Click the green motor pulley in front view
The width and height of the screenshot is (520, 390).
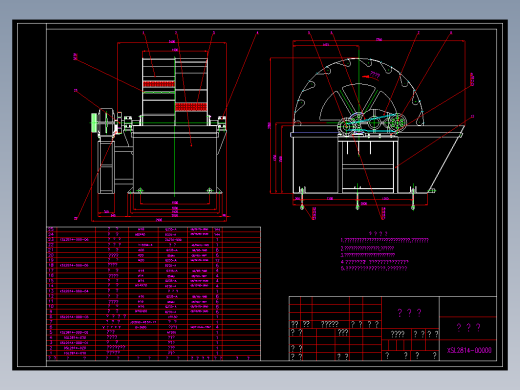coord(94,123)
